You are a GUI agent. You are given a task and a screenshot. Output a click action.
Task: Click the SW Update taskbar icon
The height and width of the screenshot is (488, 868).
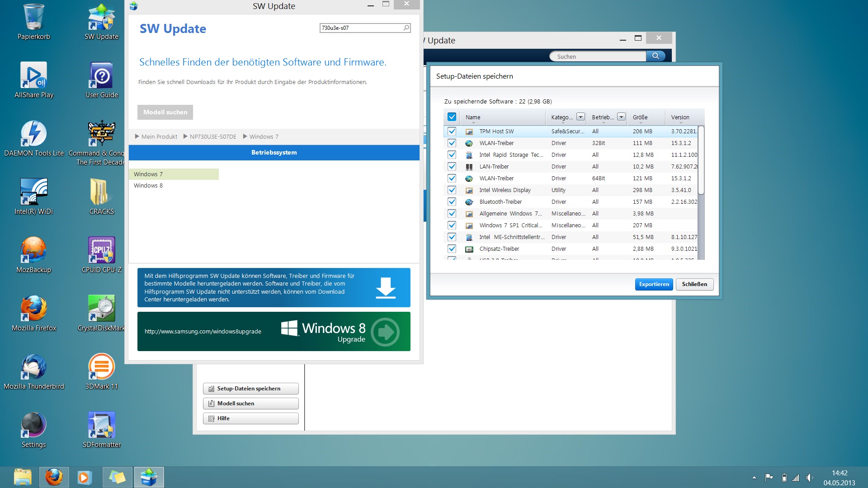(149, 477)
